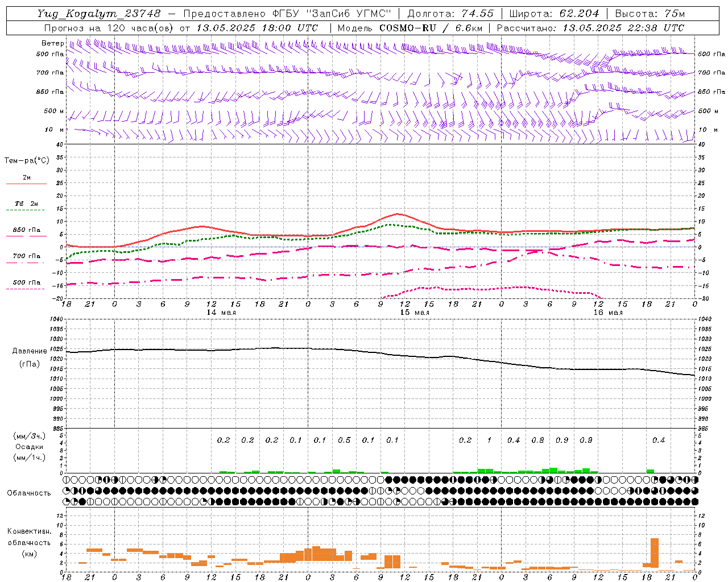Click the dashed line sample under Td 2м
The height and width of the screenshot is (582, 728).
tap(25, 210)
